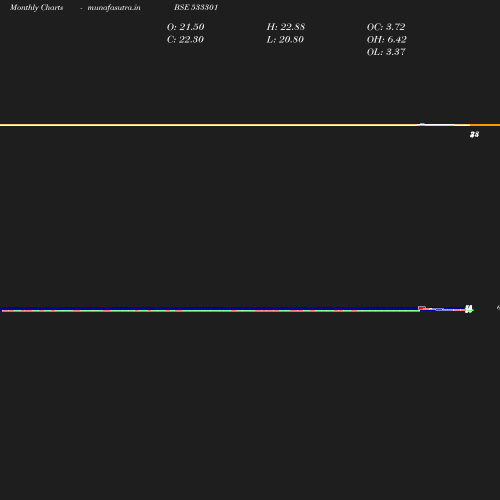Click the Monthly Charts title
The height and width of the screenshot is (500, 500).
37,7
